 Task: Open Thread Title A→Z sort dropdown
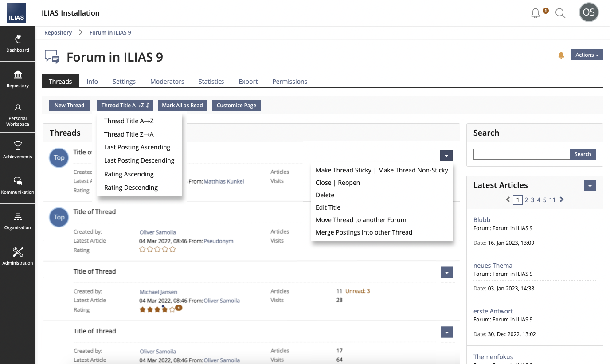[x=125, y=106]
